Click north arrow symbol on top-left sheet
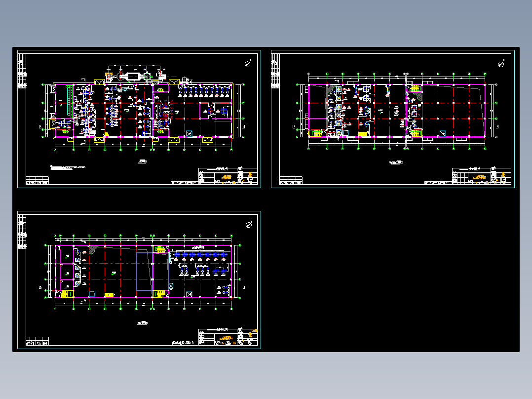Image resolution: width=532 pixels, height=399 pixels. pos(248,64)
